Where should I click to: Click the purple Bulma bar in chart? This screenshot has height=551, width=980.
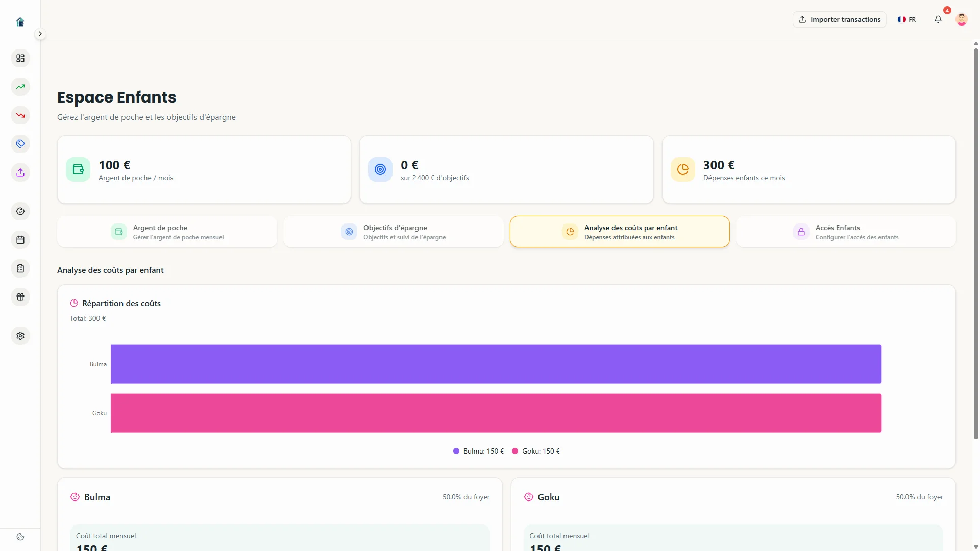pyautogui.click(x=496, y=364)
